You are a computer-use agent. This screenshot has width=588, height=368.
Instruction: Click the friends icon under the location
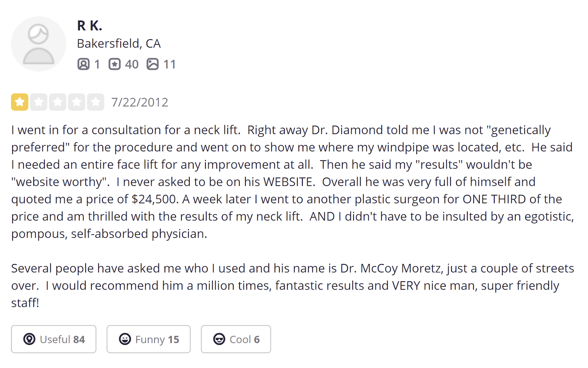[83, 64]
